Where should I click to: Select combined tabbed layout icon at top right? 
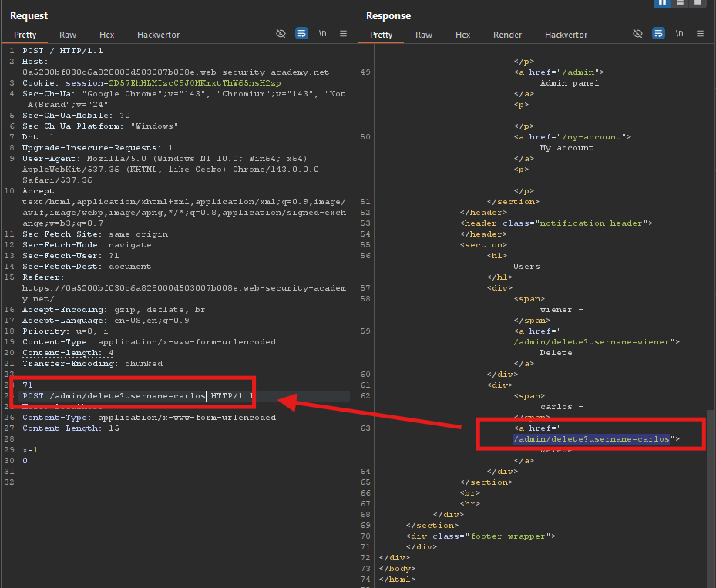click(x=698, y=3)
